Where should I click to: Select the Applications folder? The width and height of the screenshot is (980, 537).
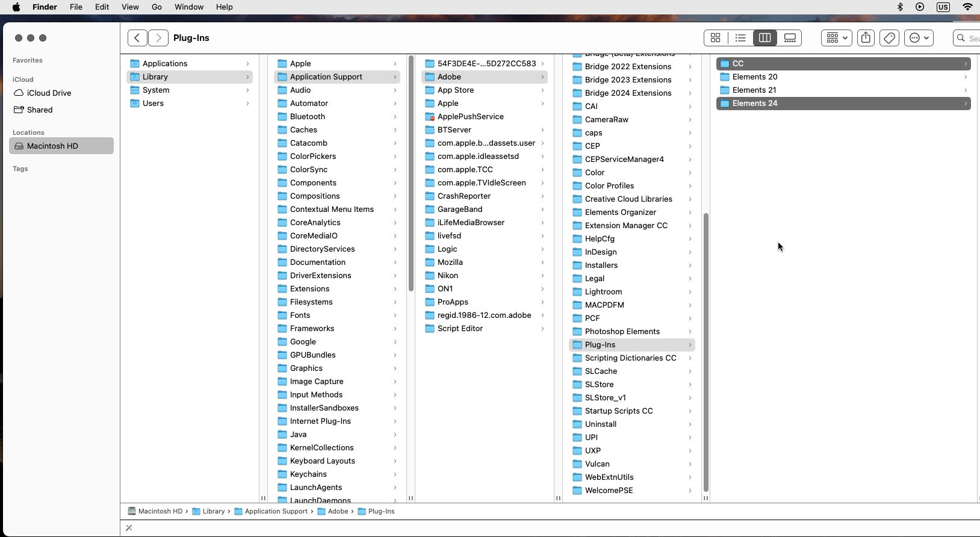[x=190, y=63]
